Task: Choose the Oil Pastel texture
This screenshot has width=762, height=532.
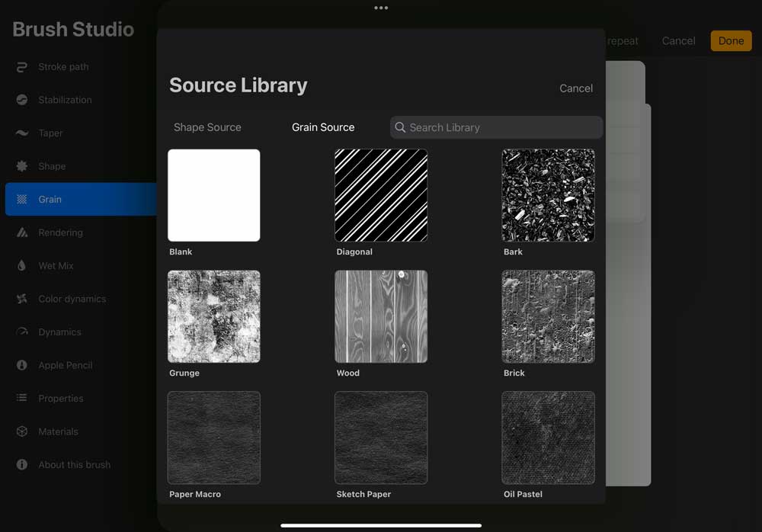Action: click(x=548, y=437)
